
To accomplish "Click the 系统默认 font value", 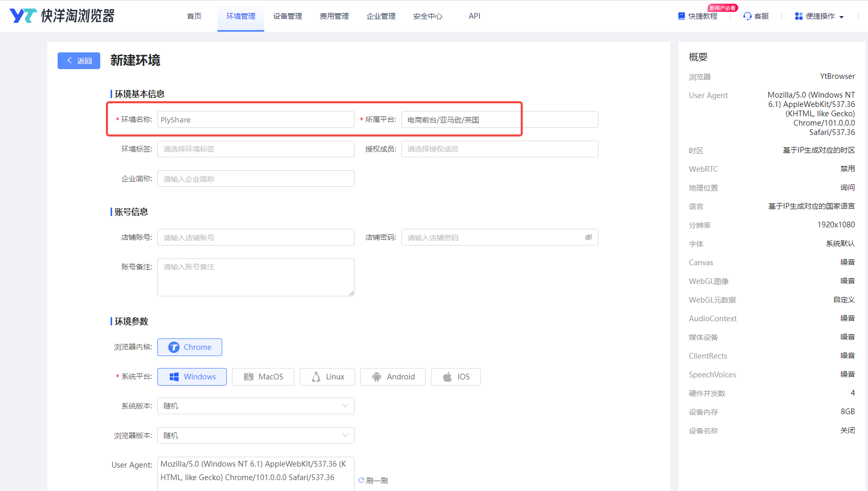I will pos(840,243).
